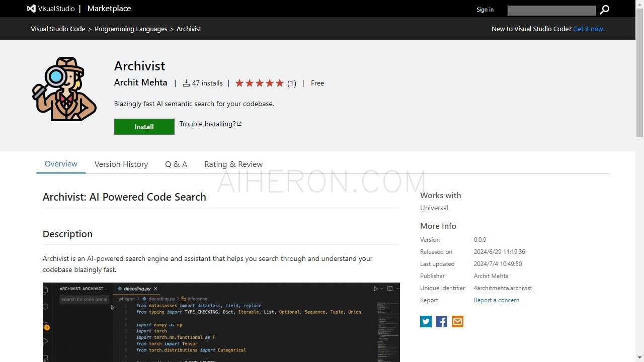Image resolution: width=644 pixels, height=362 pixels.
Task: Open publisher Archit Mehta's page
Action: pos(141,82)
